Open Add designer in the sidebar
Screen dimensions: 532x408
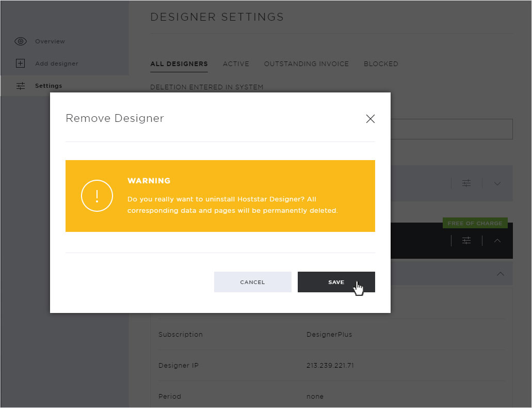pyautogui.click(x=57, y=64)
